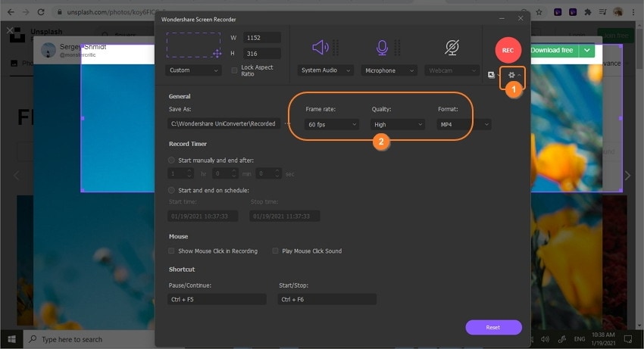Minimize the Wondershare Screen Recorder window
This screenshot has height=349, width=644.
point(502,18)
